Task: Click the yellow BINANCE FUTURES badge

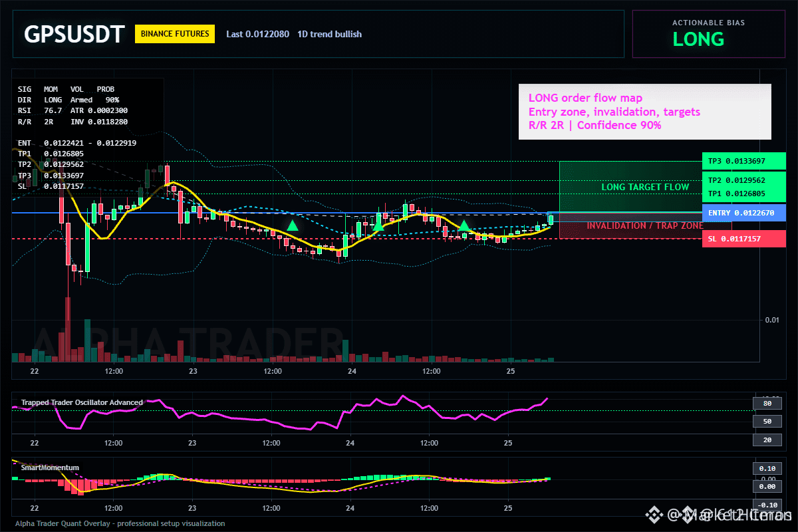Action: tap(175, 34)
